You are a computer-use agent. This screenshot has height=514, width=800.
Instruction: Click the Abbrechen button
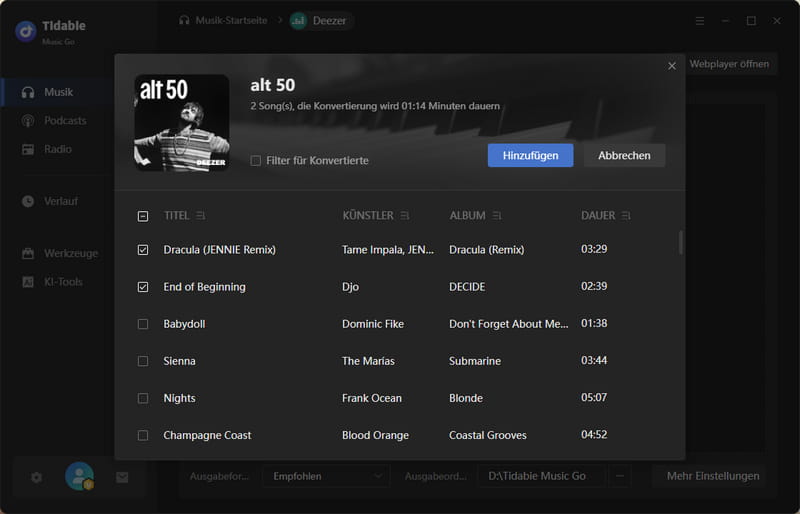(624, 155)
